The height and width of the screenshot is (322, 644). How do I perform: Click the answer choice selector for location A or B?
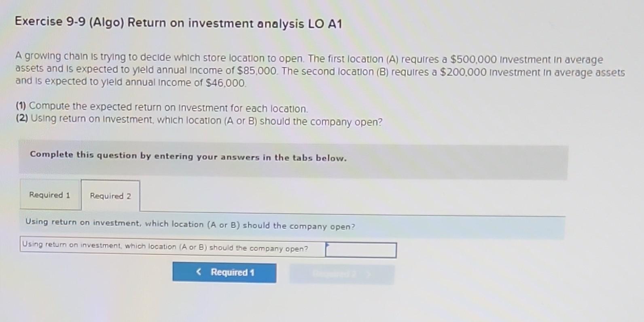(361, 250)
